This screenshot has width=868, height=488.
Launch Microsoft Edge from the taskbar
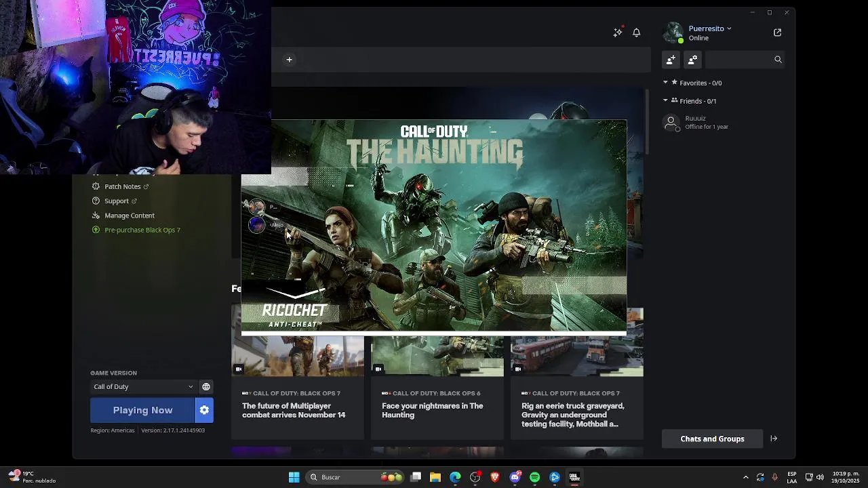pyautogui.click(x=455, y=477)
